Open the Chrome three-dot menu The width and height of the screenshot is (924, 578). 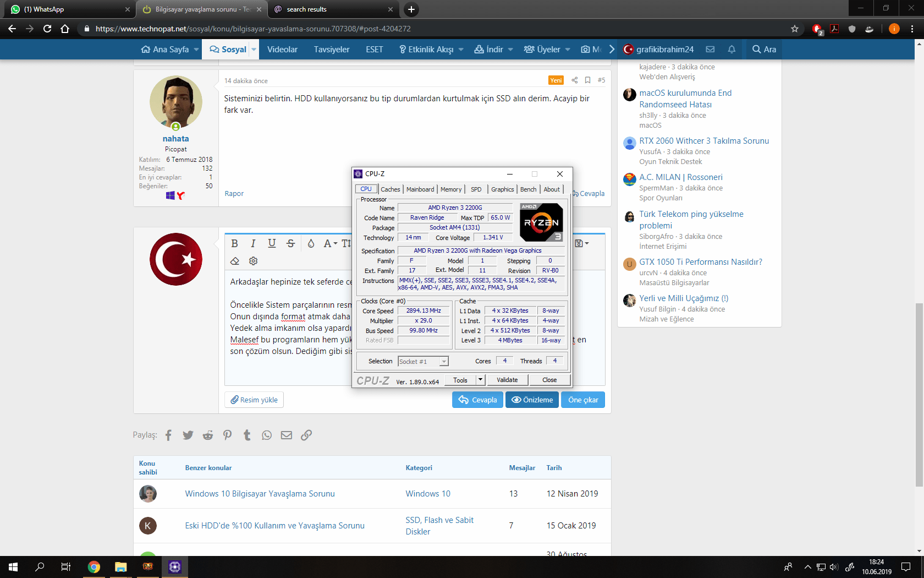912,29
